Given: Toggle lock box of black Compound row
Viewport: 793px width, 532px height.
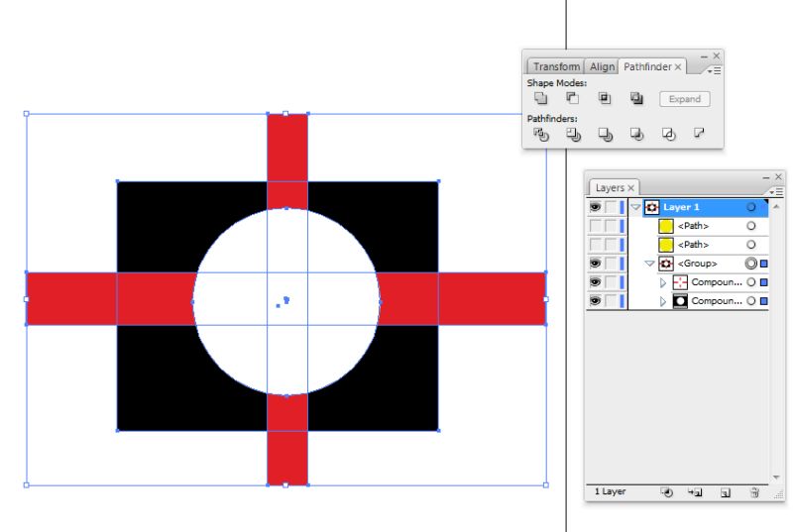Looking at the screenshot, I should [x=612, y=300].
